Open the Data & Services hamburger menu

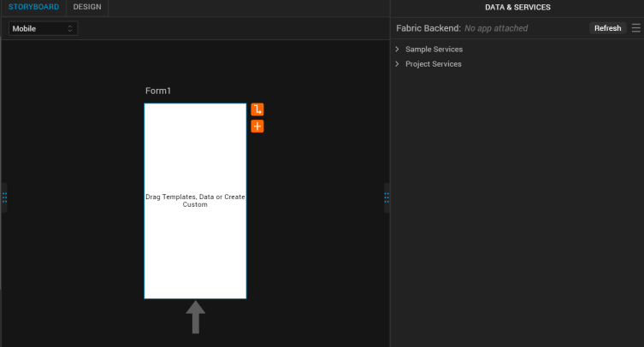(x=635, y=28)
